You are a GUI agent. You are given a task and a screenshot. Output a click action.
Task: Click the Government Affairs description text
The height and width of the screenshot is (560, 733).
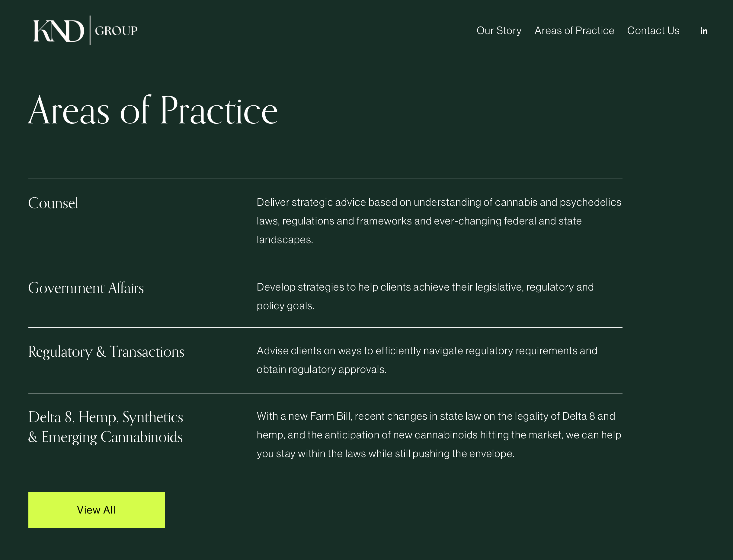(425, 296)
